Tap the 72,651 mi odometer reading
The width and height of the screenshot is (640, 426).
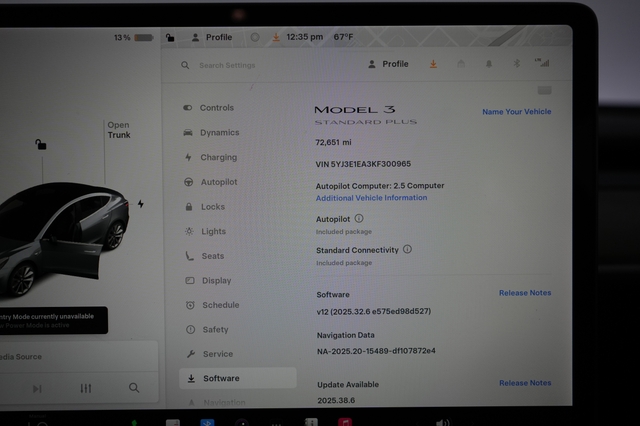click(x=333, y=142)
